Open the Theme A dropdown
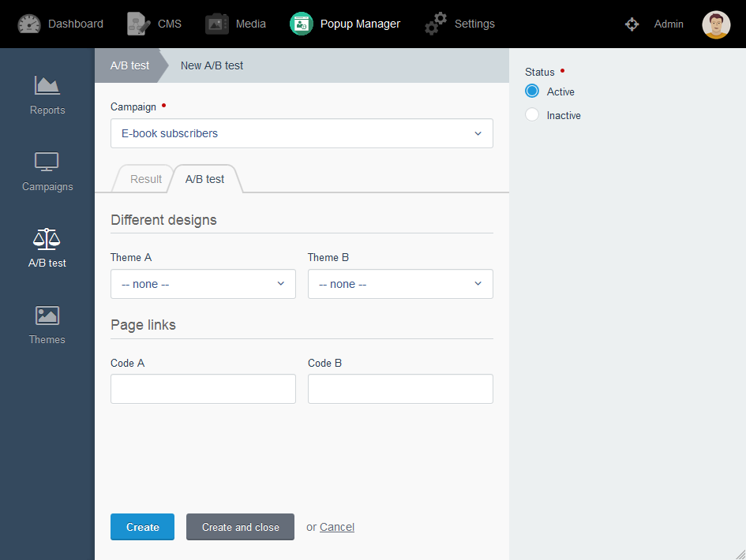The height and width of the screenshot is (560, 746). [203, 284]
